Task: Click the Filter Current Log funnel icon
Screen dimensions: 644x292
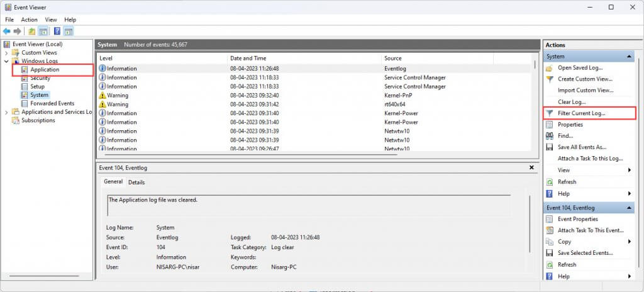Action: 550,113
